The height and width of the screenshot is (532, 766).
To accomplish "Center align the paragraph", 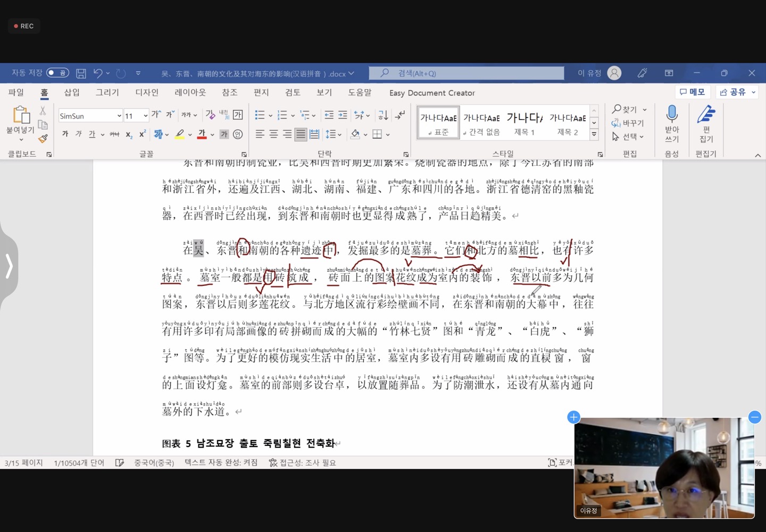I will click(273, 134).
